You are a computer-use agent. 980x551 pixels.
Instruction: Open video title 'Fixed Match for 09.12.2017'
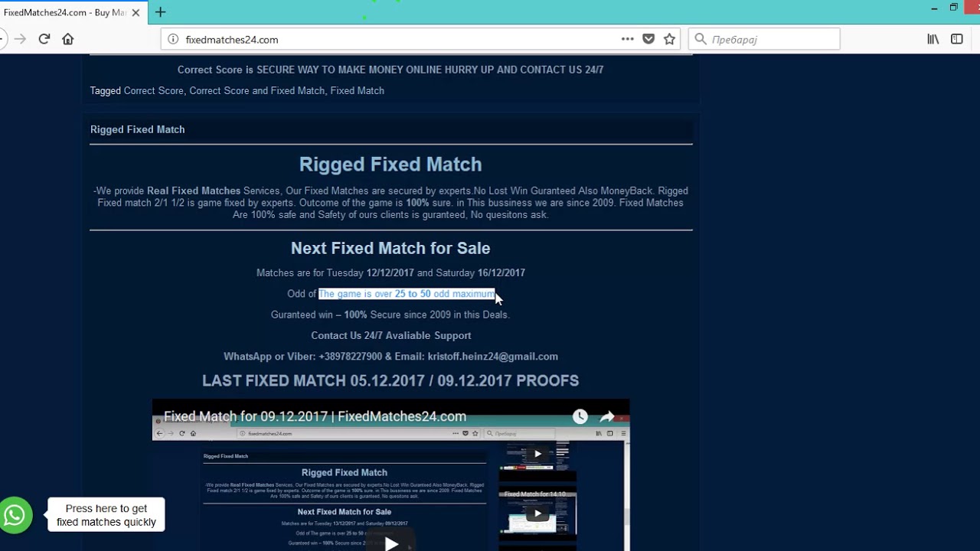pos(315,416)
